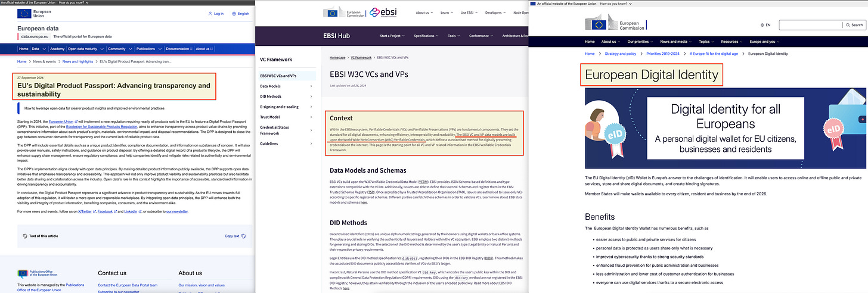Click the Home breadcrumb on data.europa.eu
Viewport: 868px width, 293px height.
tap(21, 61)
